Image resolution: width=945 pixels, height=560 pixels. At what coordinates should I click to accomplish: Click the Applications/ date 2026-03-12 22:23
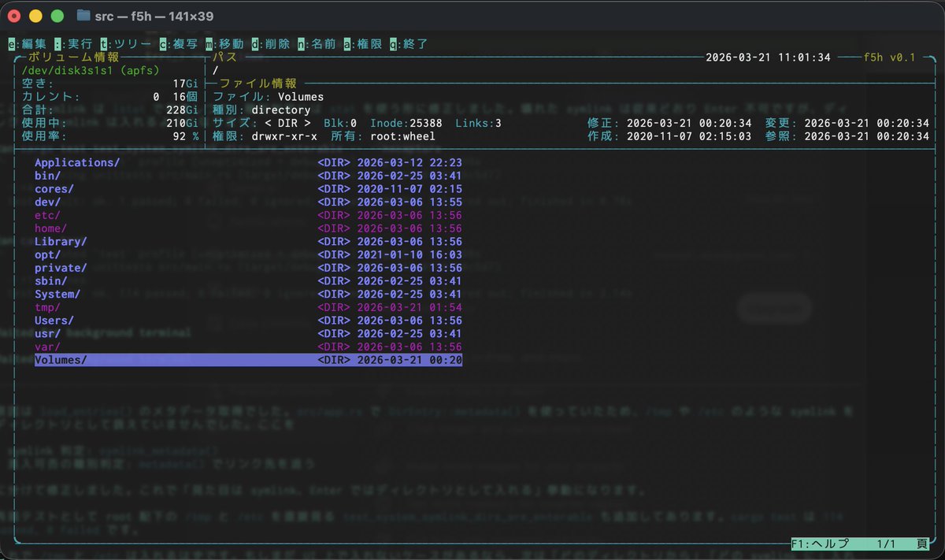(409, 162)
